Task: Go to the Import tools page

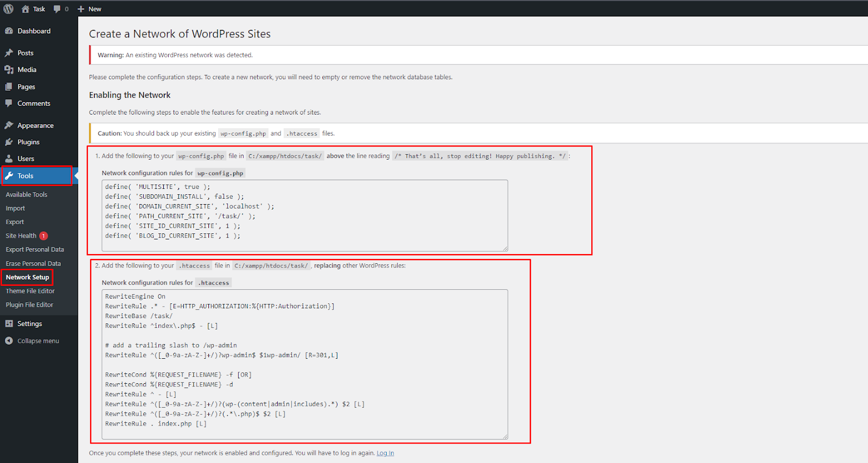Action: point(15,208)
